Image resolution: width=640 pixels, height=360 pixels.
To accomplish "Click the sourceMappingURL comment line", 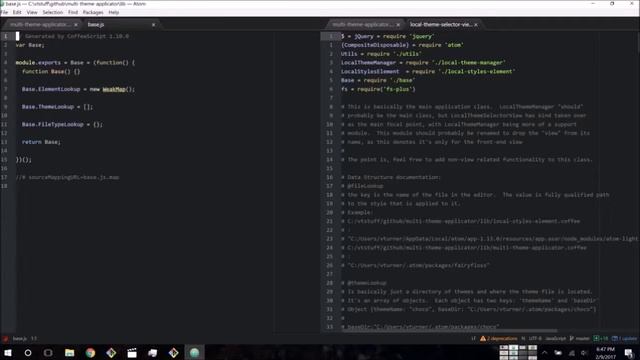I will [67, 177].
